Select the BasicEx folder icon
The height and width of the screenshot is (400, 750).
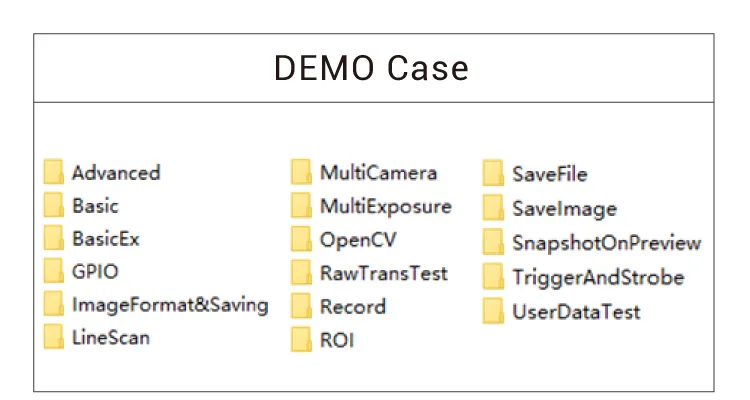(x=54, y=238)
